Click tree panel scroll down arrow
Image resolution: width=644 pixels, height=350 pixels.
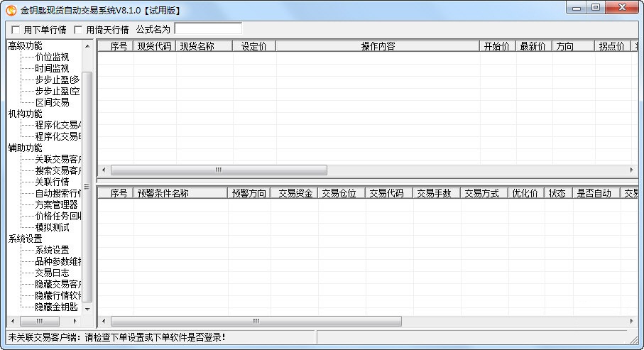[x=87, y=309]
